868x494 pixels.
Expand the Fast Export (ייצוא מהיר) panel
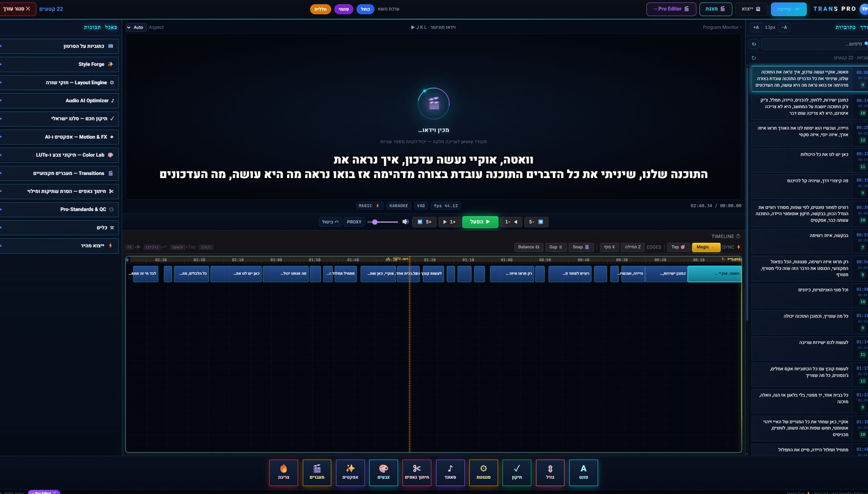pos(59,245)
